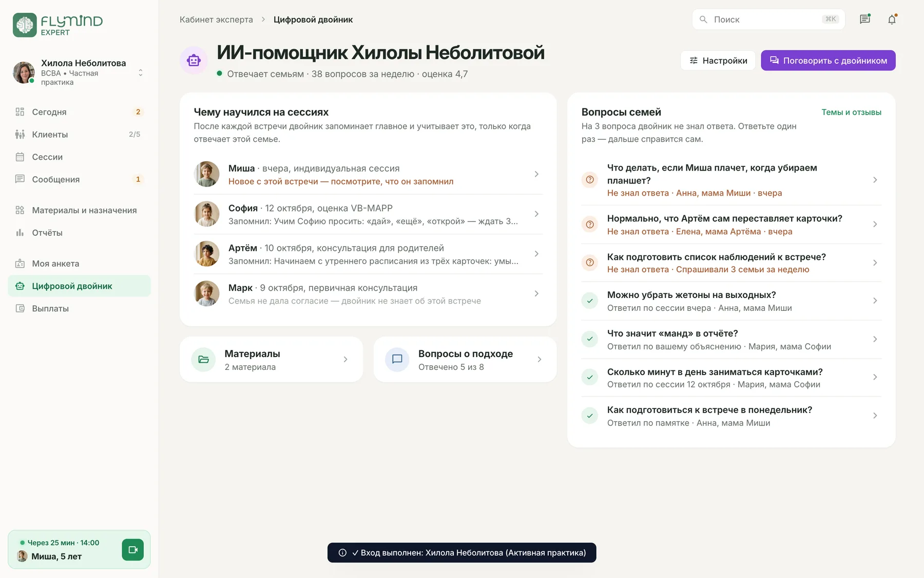Click София's avatar in session list
This screenshot has height=578, width=924.
coord(207,214)
